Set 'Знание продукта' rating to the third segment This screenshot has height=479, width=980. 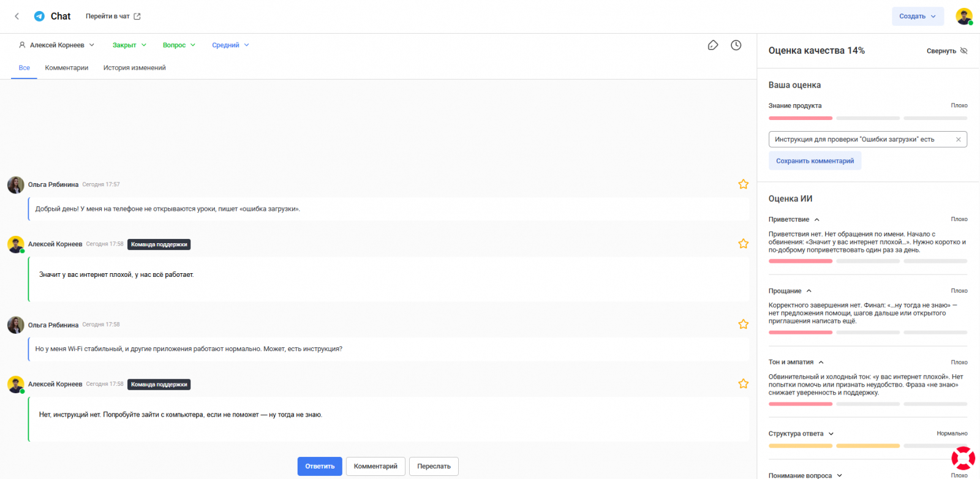point(935,118)
